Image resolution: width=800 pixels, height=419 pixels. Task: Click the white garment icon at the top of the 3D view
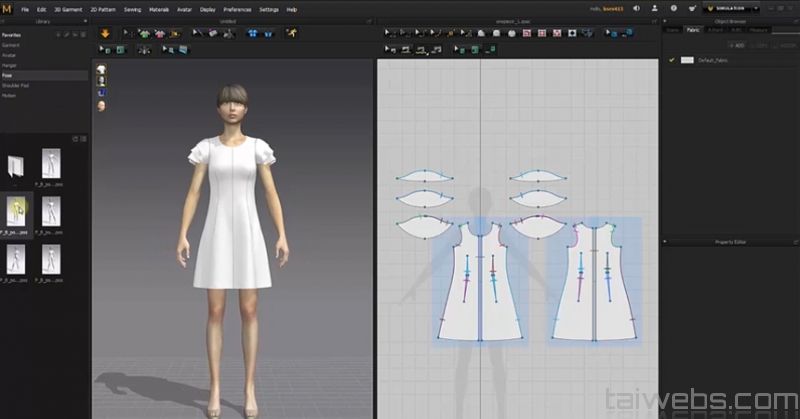click(x=101, y=70)
